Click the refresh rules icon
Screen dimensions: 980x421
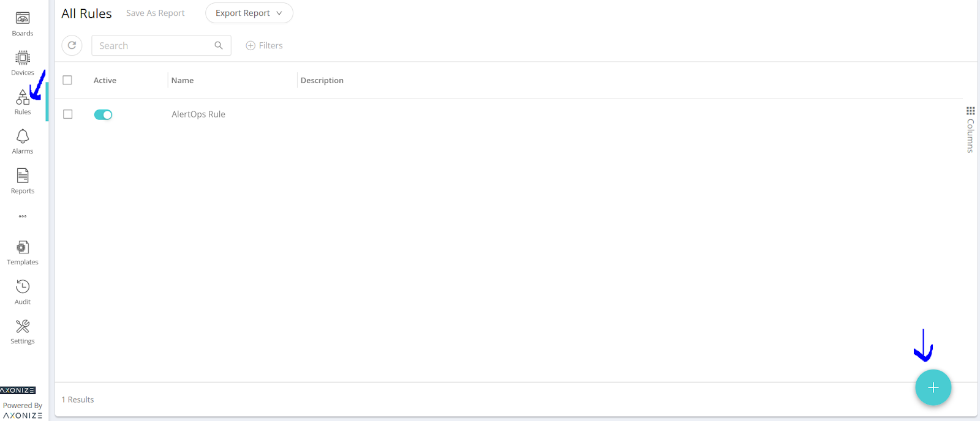click(72, 45)
